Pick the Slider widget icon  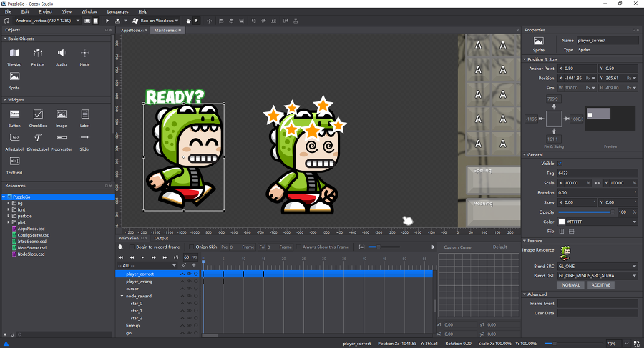(84, 137)
